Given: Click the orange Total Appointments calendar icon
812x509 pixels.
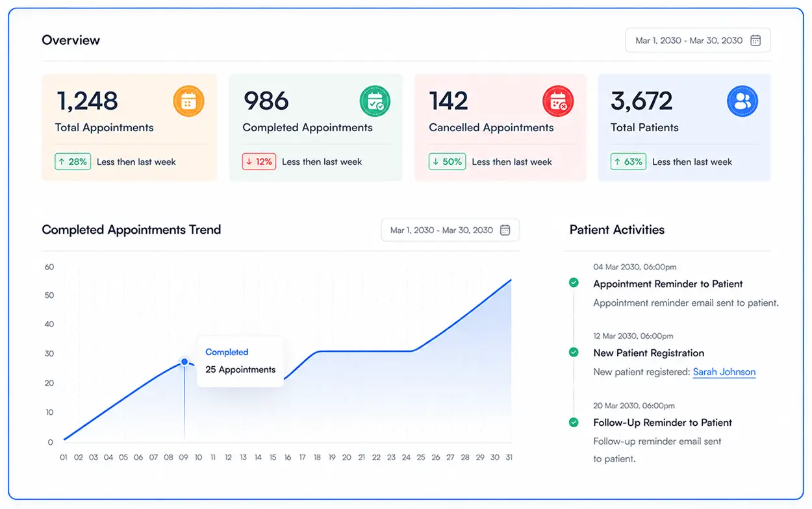Looking at the screenshot, I should (x=188, y=101).
